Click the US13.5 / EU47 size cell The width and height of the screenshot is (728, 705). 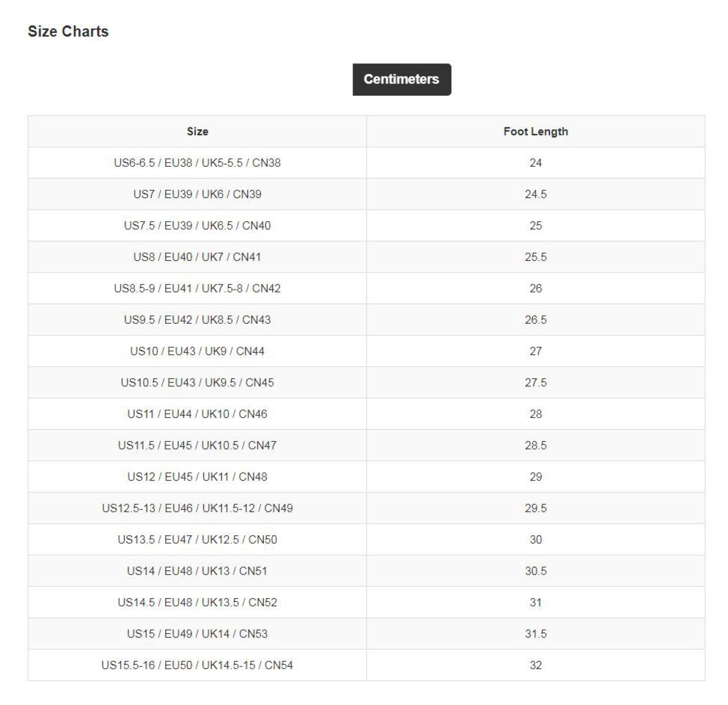[197, 540]
